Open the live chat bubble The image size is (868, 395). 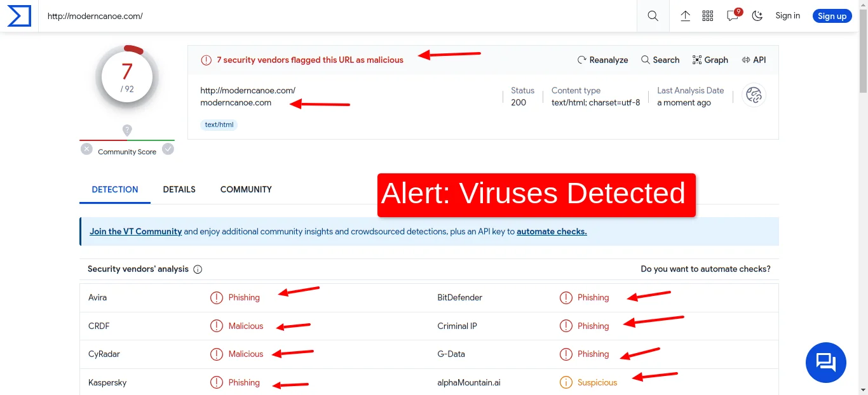click(x=825, y=362)
